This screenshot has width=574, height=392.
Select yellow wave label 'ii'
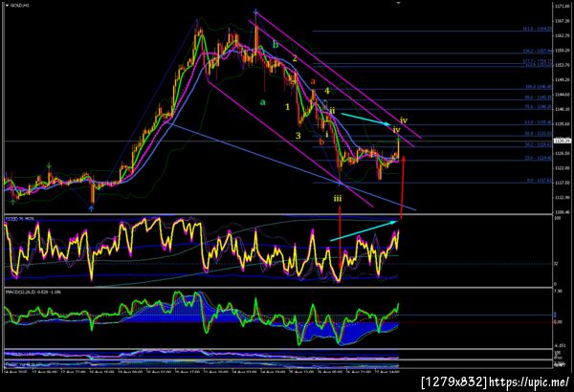click(332, 110)
